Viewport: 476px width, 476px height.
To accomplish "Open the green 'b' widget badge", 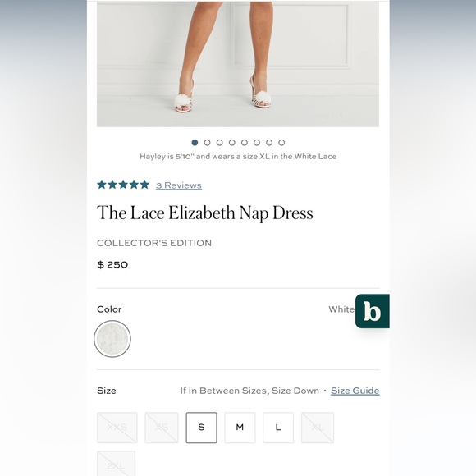I will coord(372,311).
